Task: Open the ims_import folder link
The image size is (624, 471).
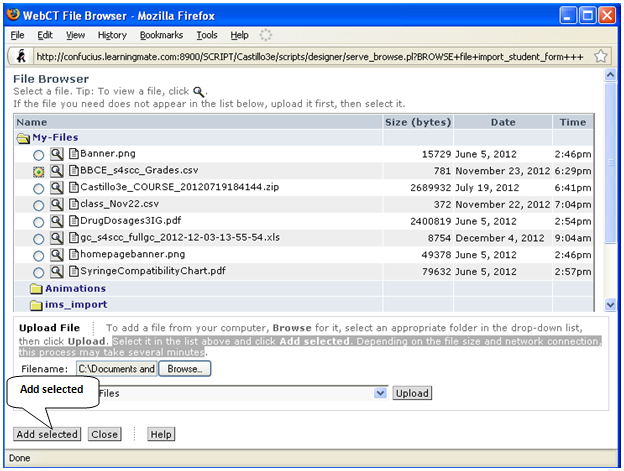Action: click(76, 305)
